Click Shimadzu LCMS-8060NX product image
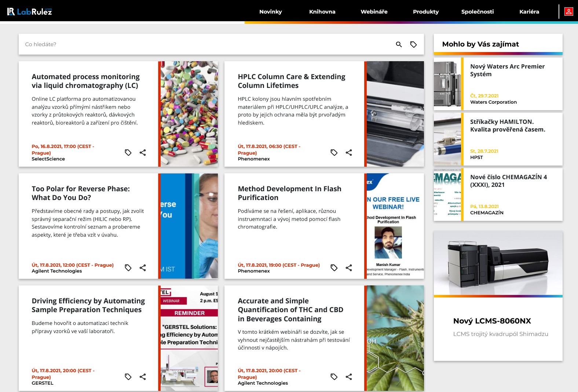Screen dimensions: 578x392 coord(498,263)
